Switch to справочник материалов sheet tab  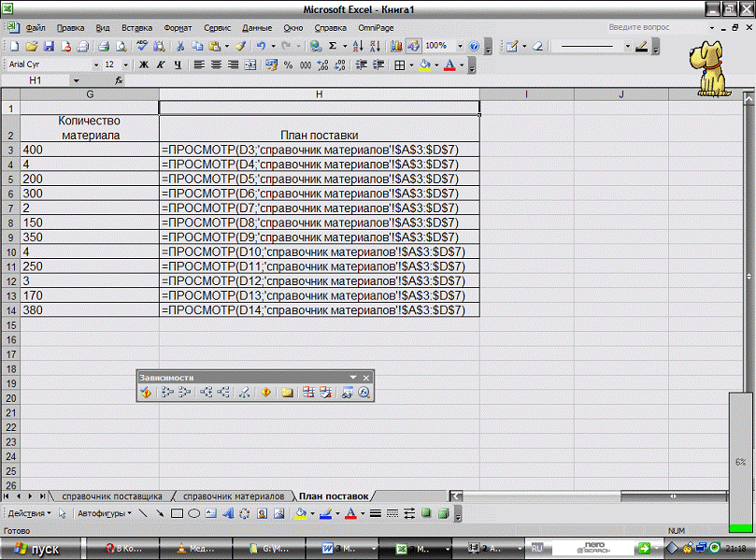click(x=233, y=495)
